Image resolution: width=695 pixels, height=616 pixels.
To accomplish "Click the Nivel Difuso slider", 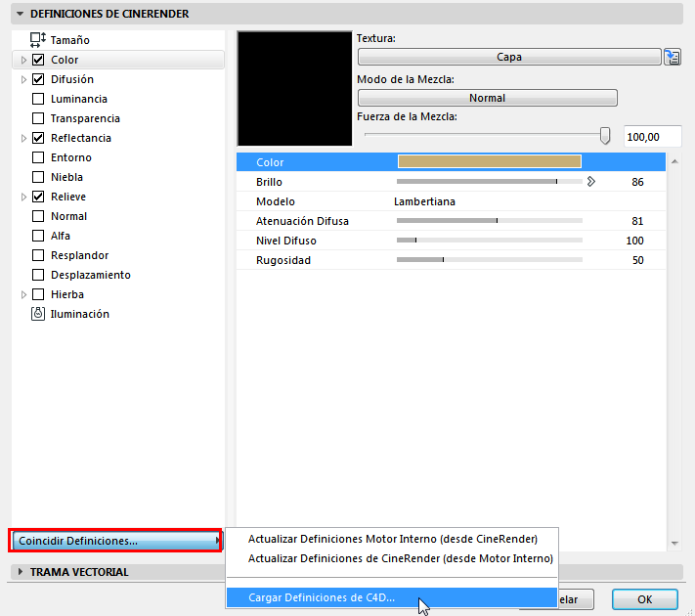I will pyautogui.click(x=490, y=240).
